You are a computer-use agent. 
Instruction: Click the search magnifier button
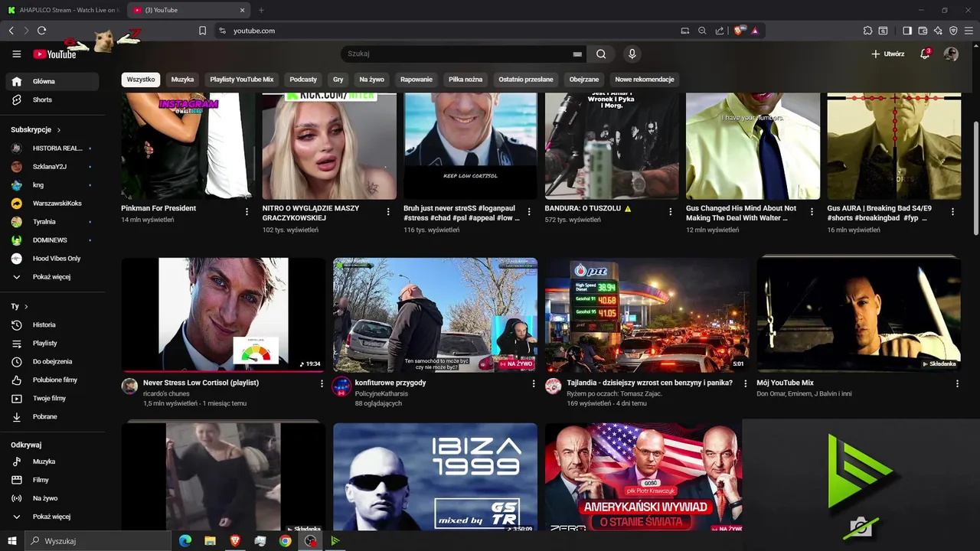click(601, 54)
